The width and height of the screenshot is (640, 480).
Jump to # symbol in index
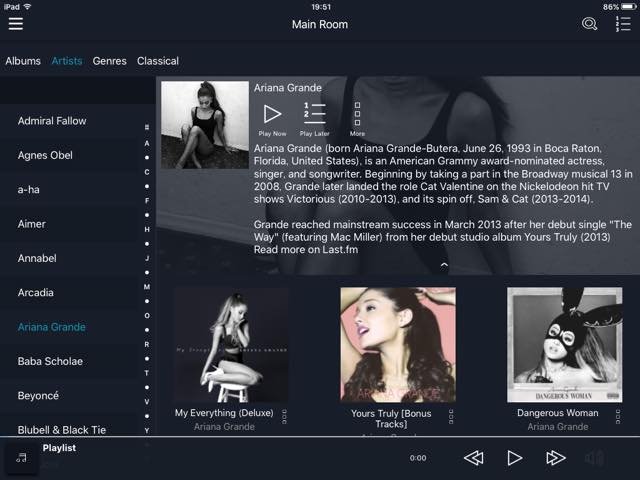pos(147,127)
